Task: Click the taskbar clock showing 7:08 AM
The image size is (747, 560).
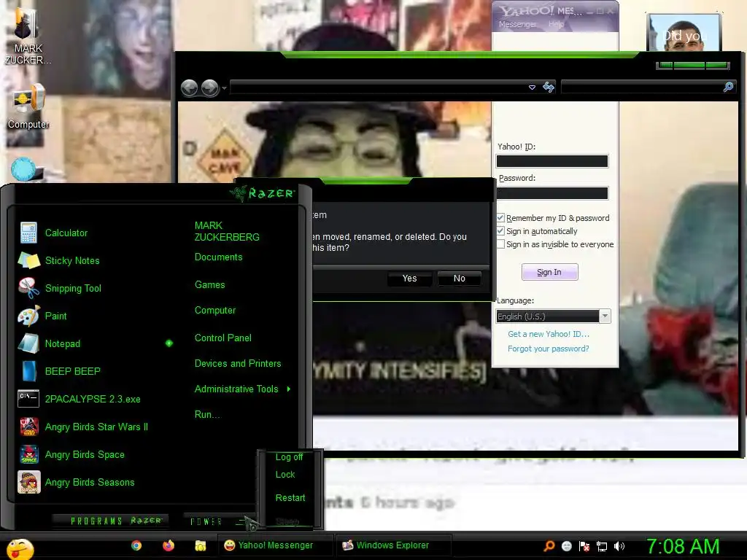Action: pyautogui.click(x=683, y=546)
